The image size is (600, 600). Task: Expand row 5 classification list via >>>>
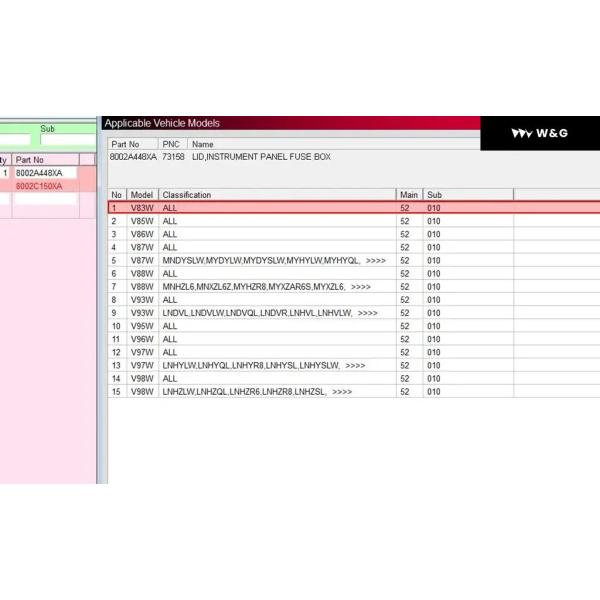[x=375, y=260]
